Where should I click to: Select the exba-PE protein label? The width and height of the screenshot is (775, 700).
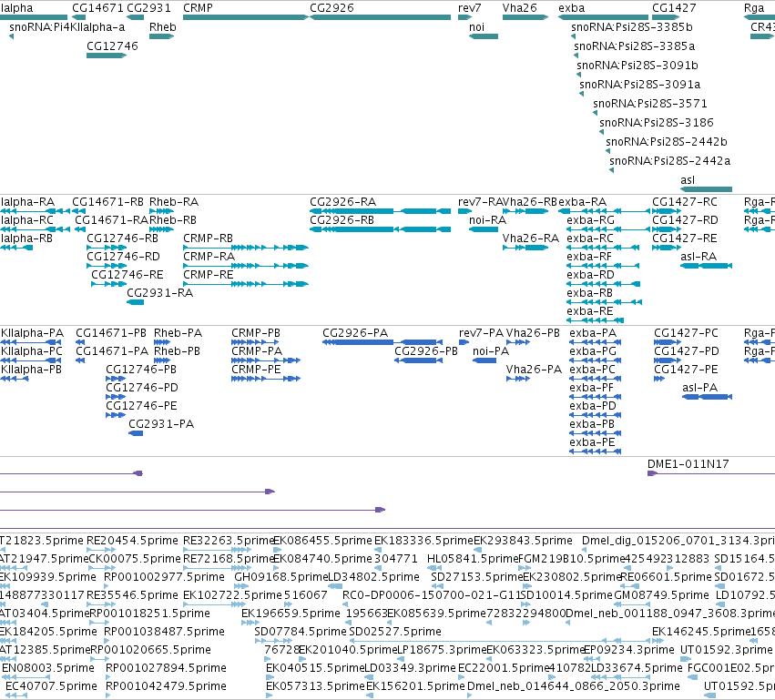592,442
